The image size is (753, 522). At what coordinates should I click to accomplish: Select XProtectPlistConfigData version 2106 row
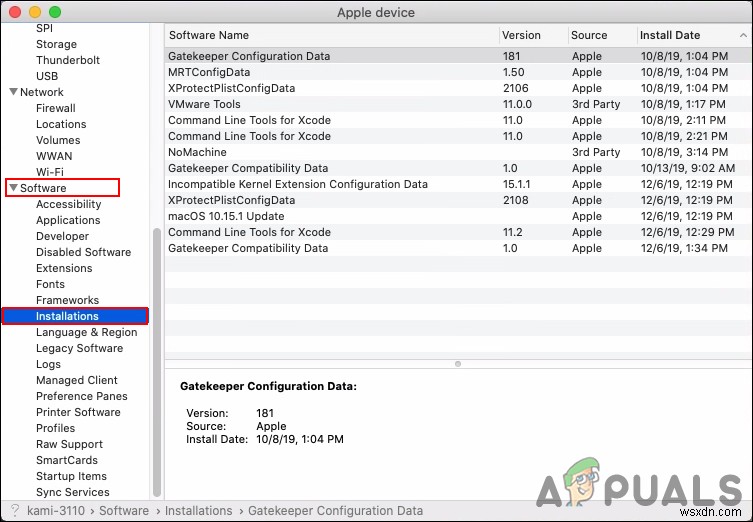[458, 88]
